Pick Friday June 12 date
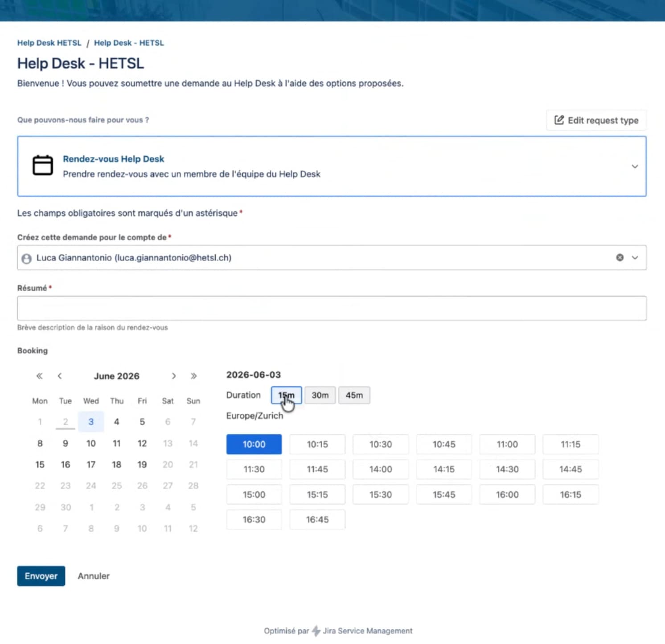This screenshot has width=665, height=644. pyautogui.click(x=142, y=443)
